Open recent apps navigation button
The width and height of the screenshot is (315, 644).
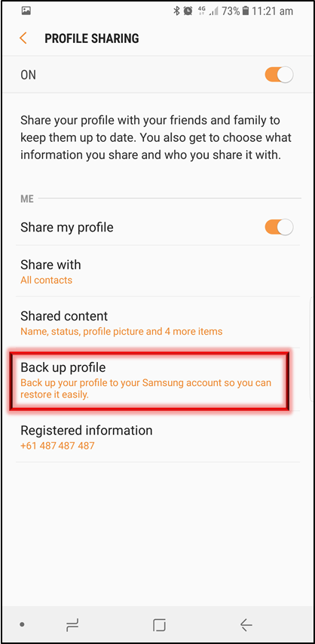coord(72,625)
